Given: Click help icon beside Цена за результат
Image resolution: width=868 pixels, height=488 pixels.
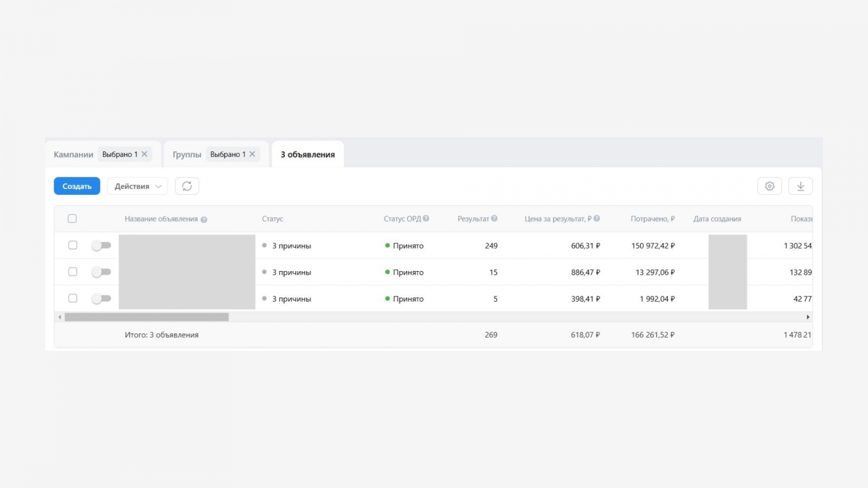Looking at the screenshot, I should [597, 219].
